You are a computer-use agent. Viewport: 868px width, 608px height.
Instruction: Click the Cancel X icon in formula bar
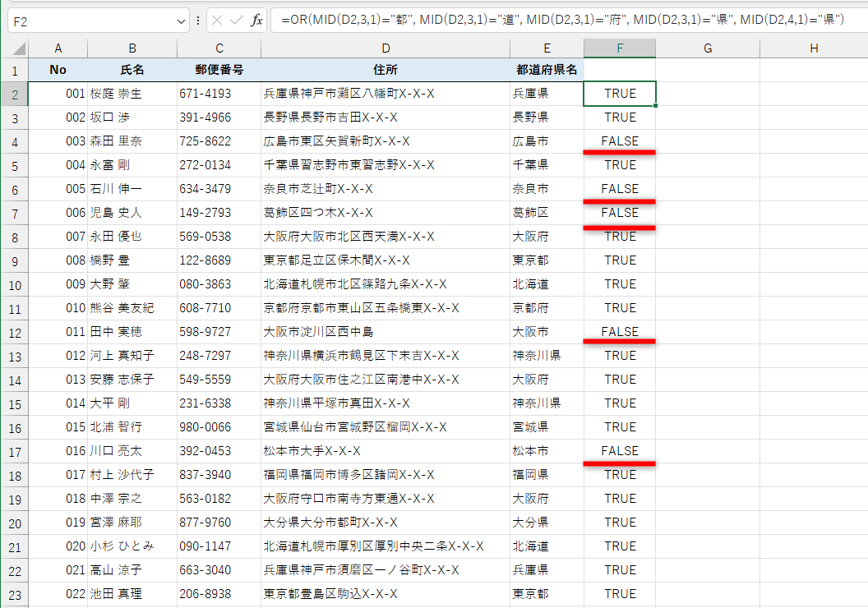pyautogui.click(x=217, y=21)
